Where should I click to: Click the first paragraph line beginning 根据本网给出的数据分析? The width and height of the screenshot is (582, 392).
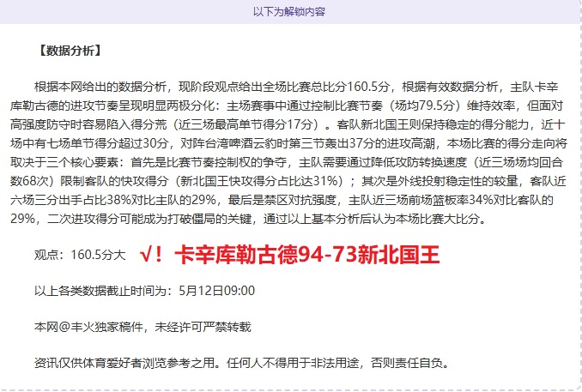(296, 87)
